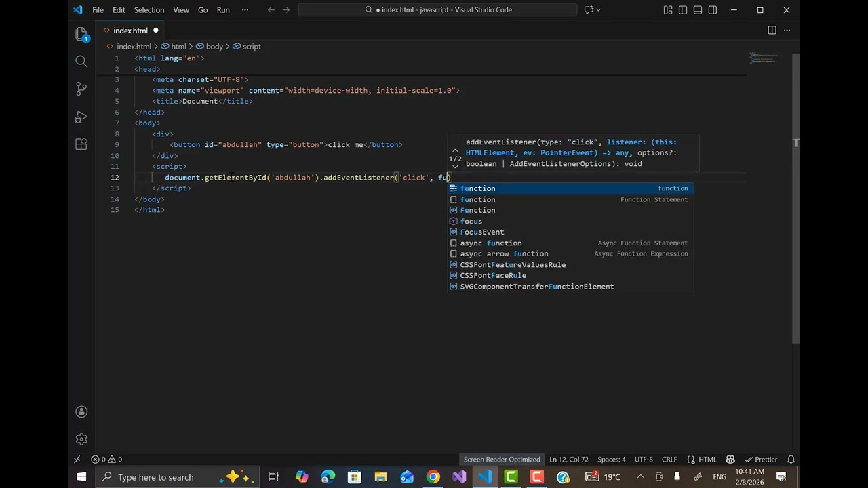Screen dimensions: 868x488
Task: Open the Manage gear in activity bar
Action: coord(81,439)
